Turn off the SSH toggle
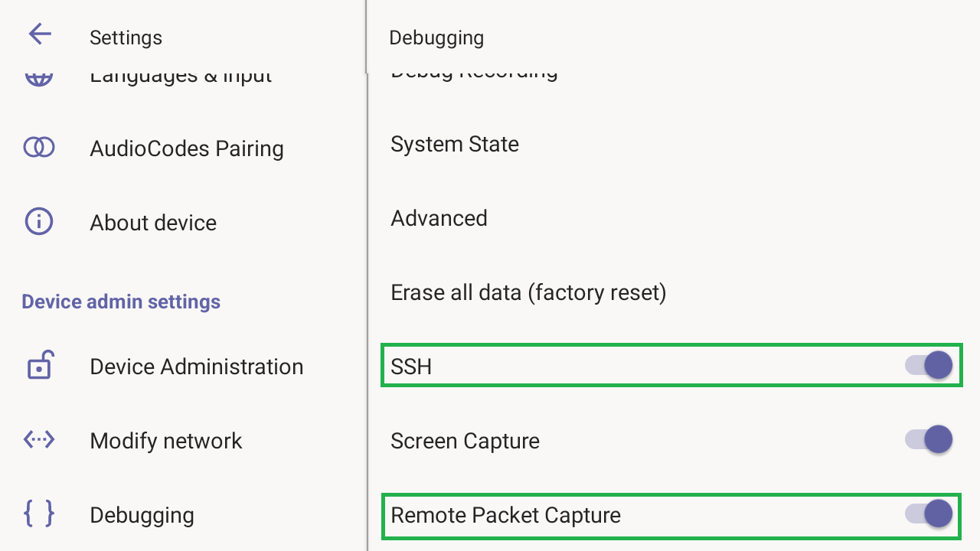The width and height of the screenshot is (980, 551). (x=929, y=366)
